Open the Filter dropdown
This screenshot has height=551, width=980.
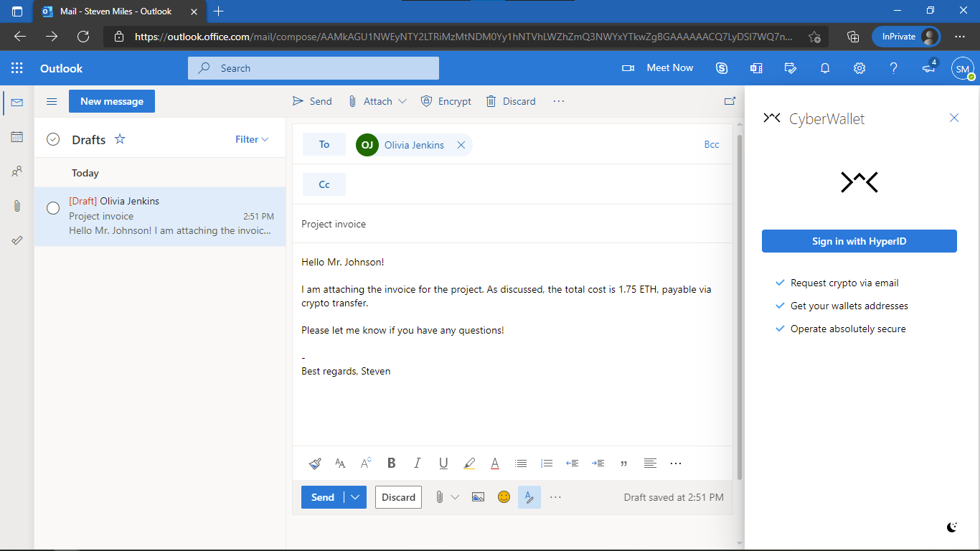click(252, 139)
